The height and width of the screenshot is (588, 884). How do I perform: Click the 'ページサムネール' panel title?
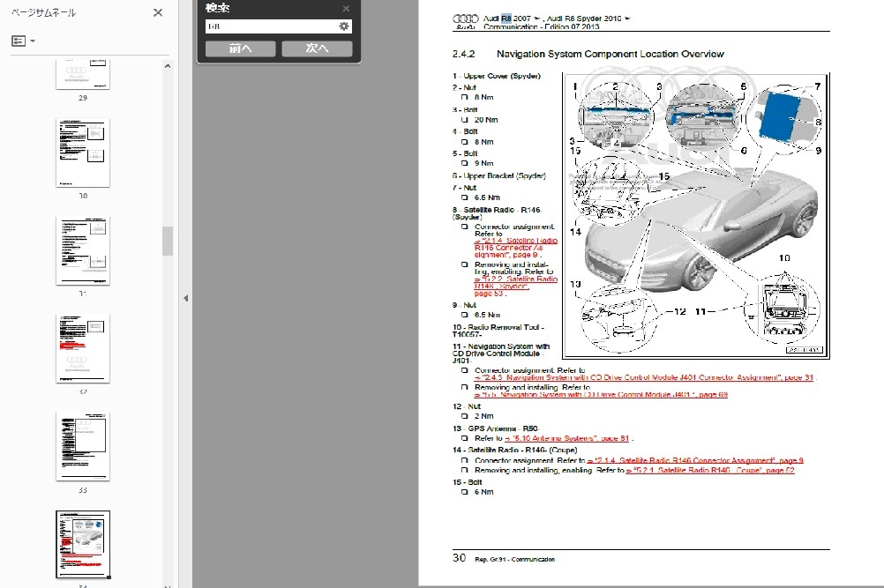pos(43,12)
